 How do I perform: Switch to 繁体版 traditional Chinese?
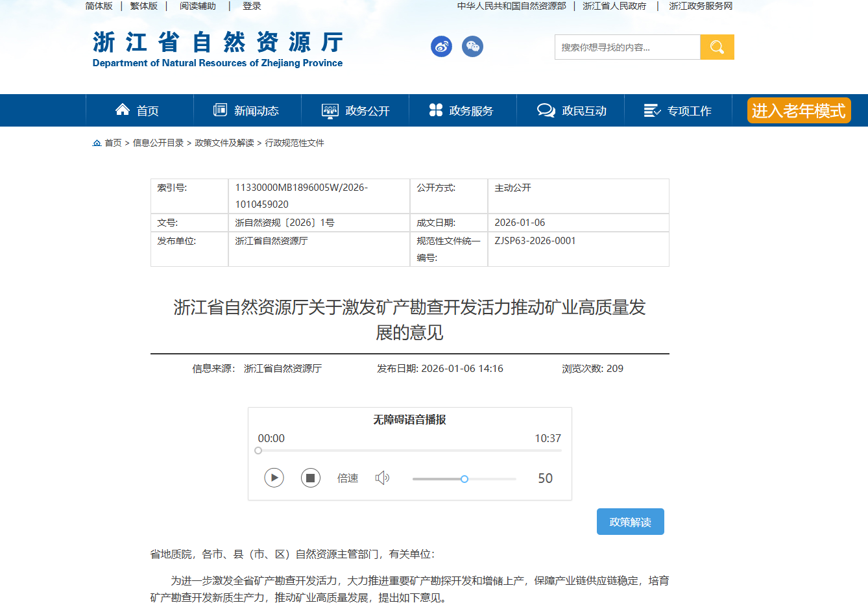pos(143,6)
